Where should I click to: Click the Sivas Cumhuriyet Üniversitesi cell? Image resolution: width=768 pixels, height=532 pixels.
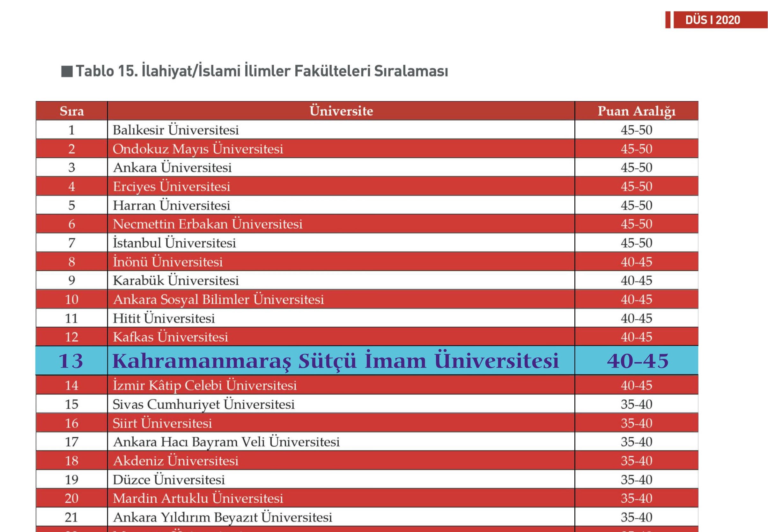[203, 404]
